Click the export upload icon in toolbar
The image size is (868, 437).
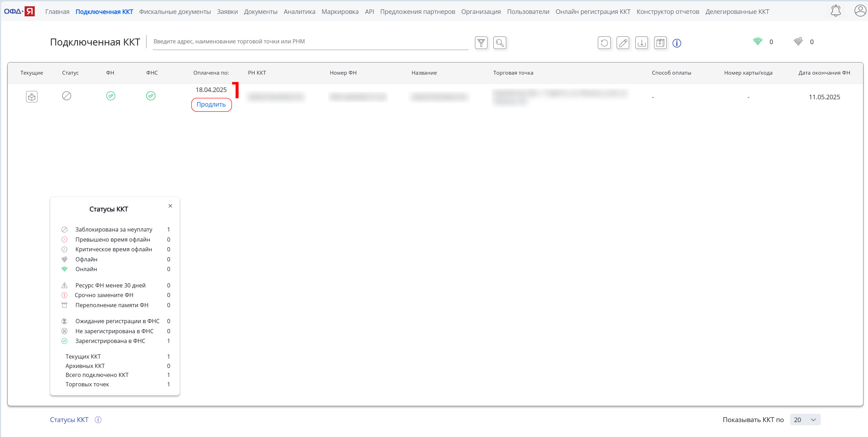coord(660,43)
